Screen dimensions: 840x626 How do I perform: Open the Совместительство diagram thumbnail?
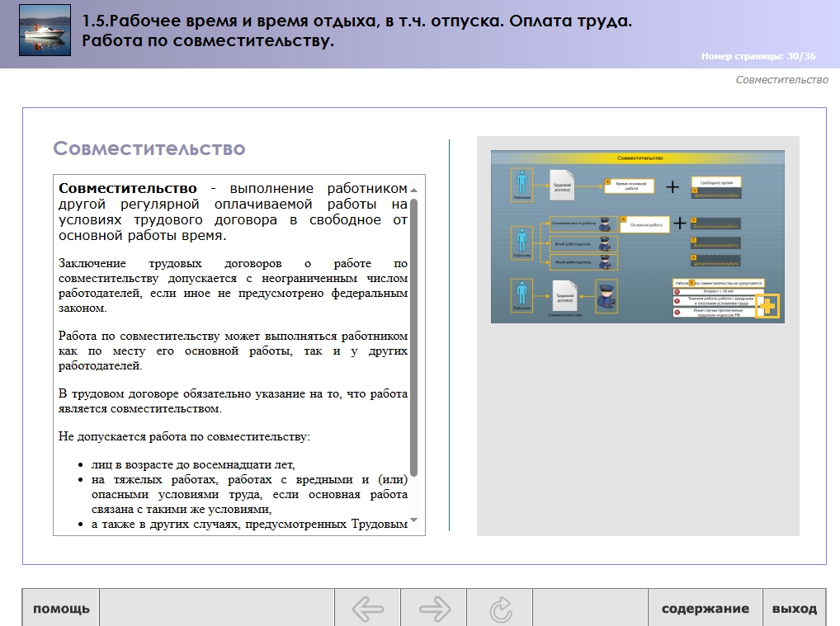pos(638,236)
